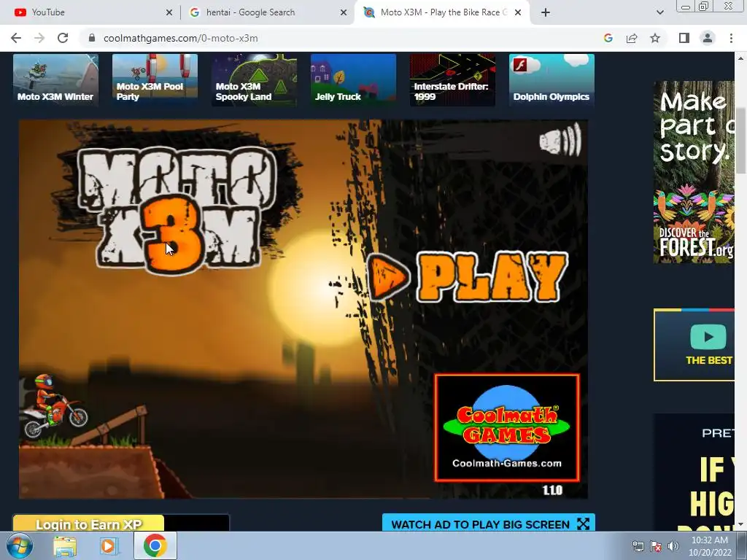Go forward to the next page
Screen dimensions: 747x560
click(39, 38)
